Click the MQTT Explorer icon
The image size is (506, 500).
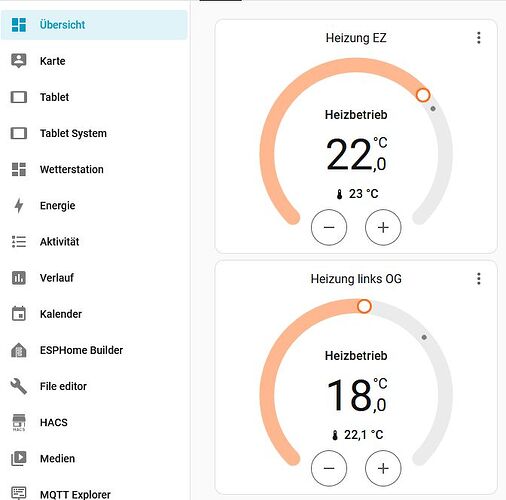point(19,493)
